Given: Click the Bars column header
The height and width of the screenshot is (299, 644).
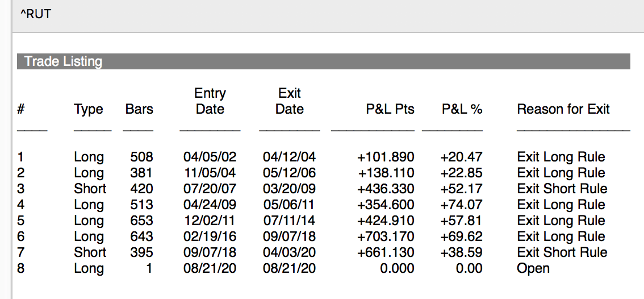Looking at the screenshot, I should (139, 109).
